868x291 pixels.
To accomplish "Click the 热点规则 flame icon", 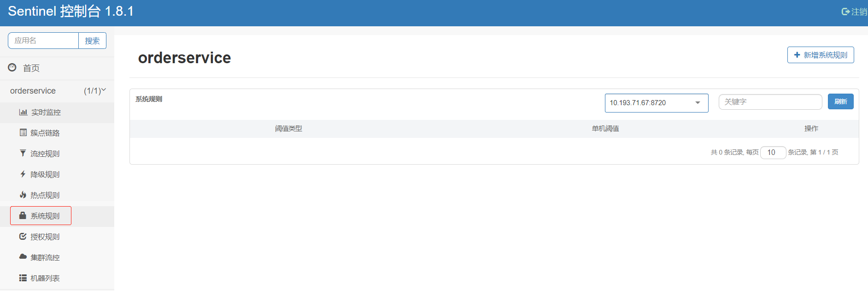I will pos(23,195).
